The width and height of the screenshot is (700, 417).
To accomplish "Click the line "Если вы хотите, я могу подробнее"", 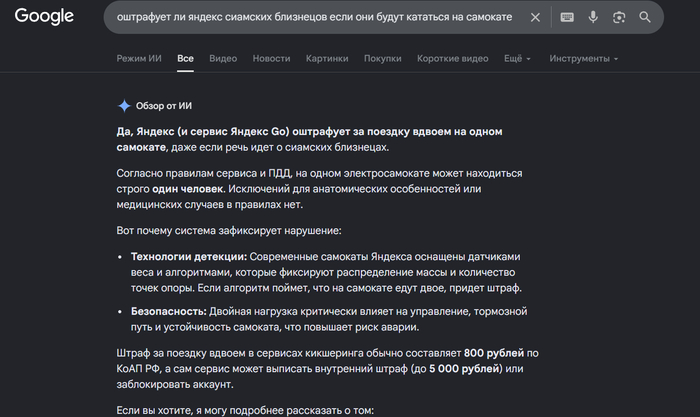I will [245, 410].
